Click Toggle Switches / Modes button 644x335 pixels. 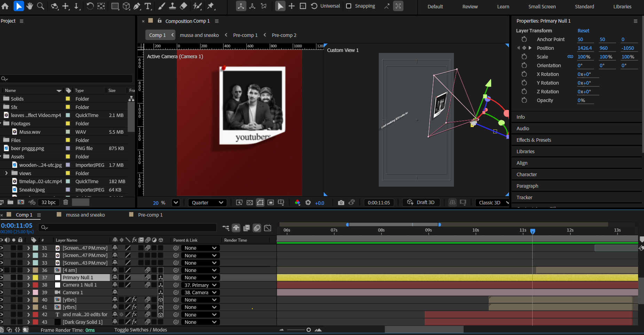point(141,330)
